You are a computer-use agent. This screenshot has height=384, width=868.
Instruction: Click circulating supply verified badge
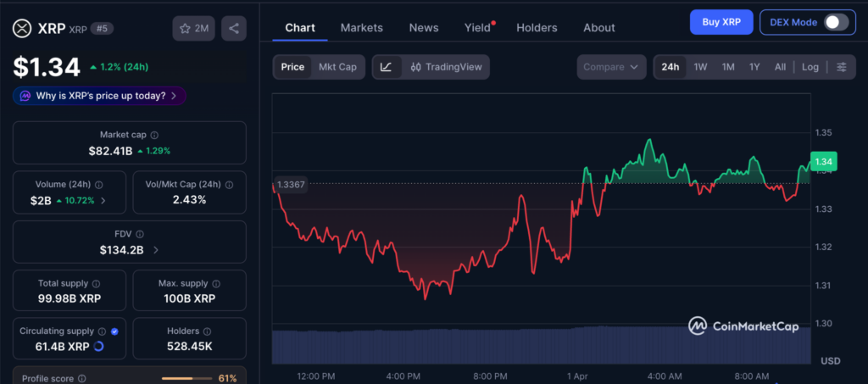click(x=114, y=331)
